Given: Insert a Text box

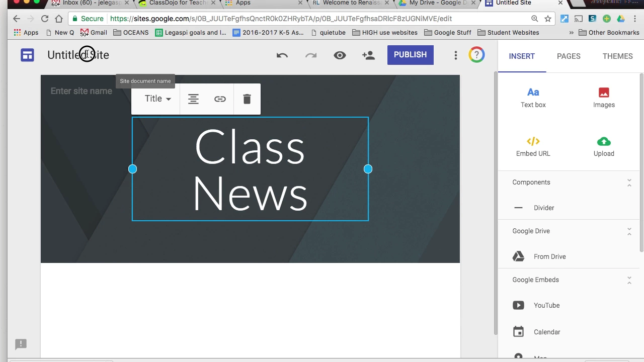Looking at the screenshot, I should pyautogui.click(x=533, y=98).
